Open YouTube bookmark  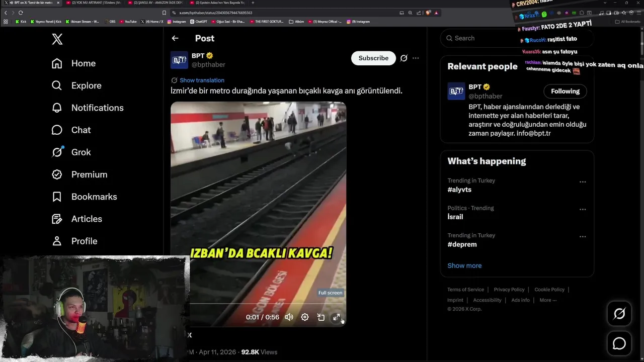(x=128, y=22)
